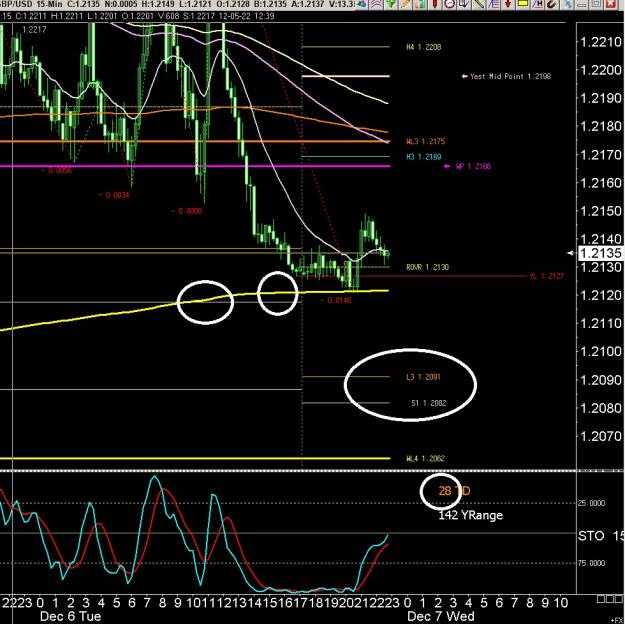
Task: Minimize the chart window
Action: [x=582, y=4]
